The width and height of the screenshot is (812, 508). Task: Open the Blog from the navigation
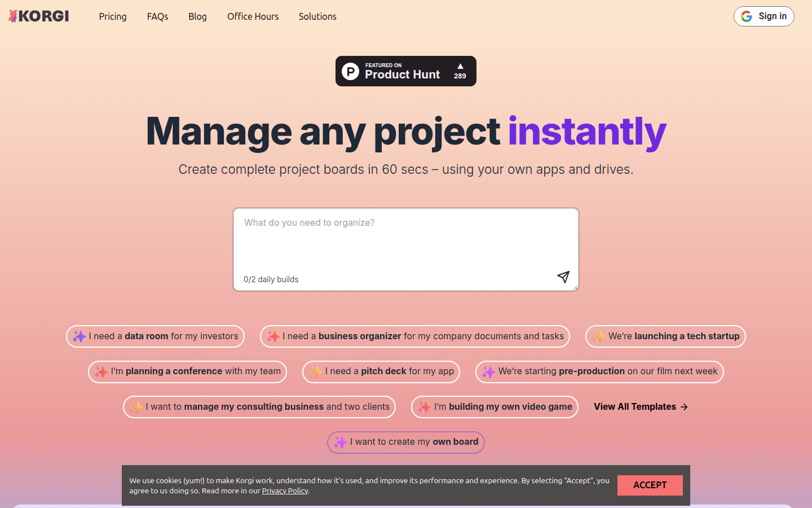[x=197, y=16]
